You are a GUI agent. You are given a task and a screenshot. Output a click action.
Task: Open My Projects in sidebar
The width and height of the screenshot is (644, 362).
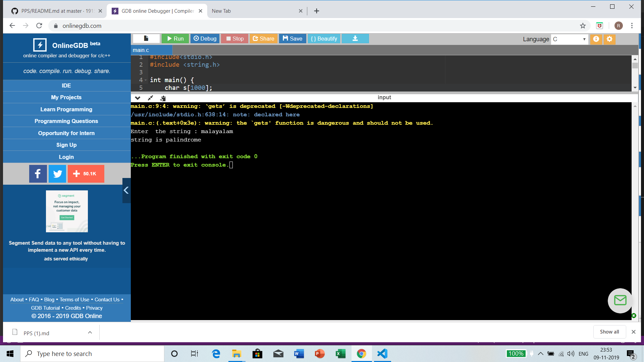[66, 97]
